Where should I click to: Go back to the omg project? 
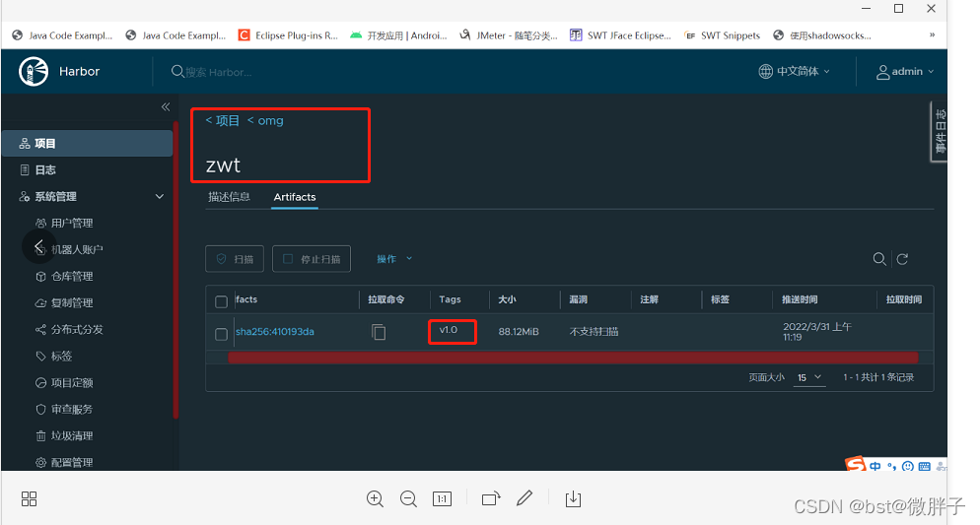[x=266, y=120]
